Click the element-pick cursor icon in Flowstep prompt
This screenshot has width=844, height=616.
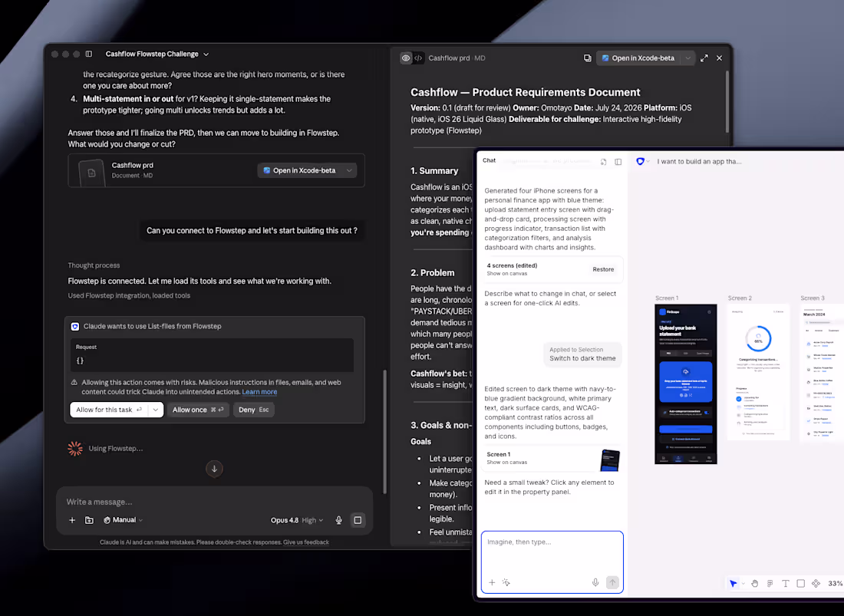pos(506,583)
